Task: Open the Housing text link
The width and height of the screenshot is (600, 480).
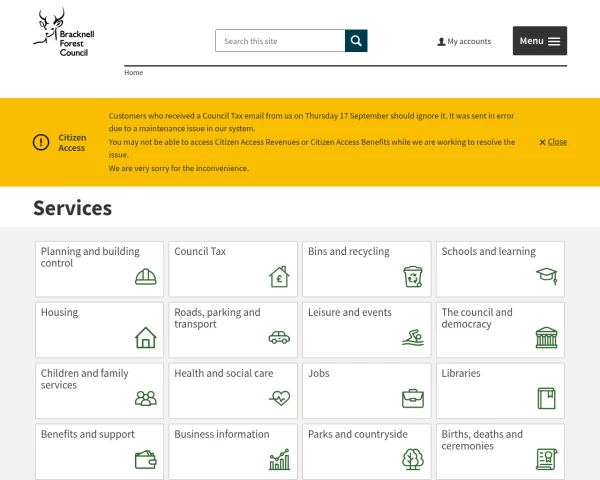Action: [x=59, y=312]
